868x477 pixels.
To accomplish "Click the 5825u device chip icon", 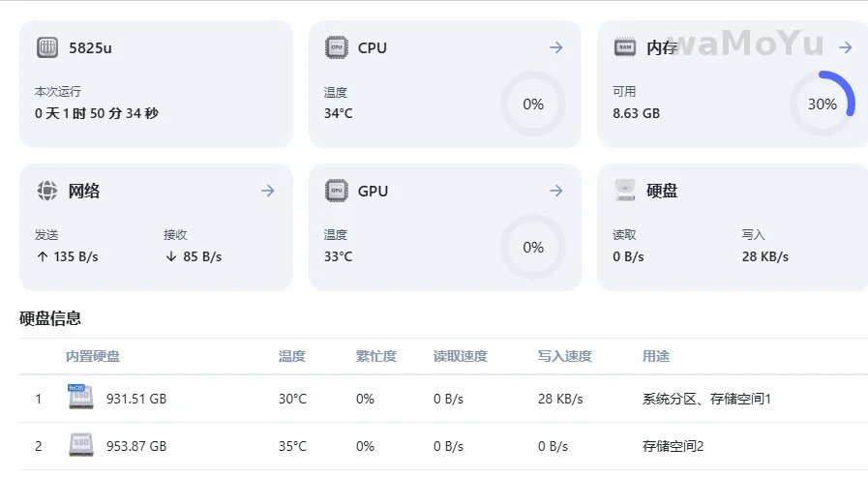I will 47,47.
